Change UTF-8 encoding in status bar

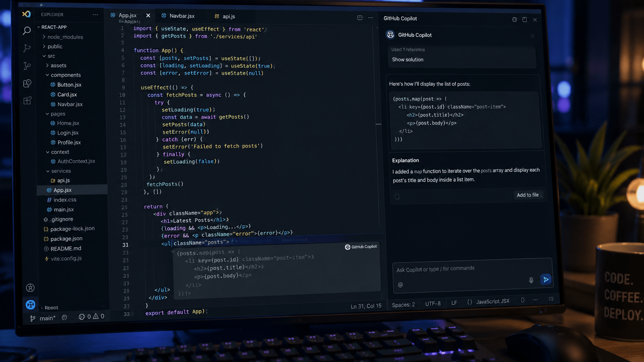433,304
